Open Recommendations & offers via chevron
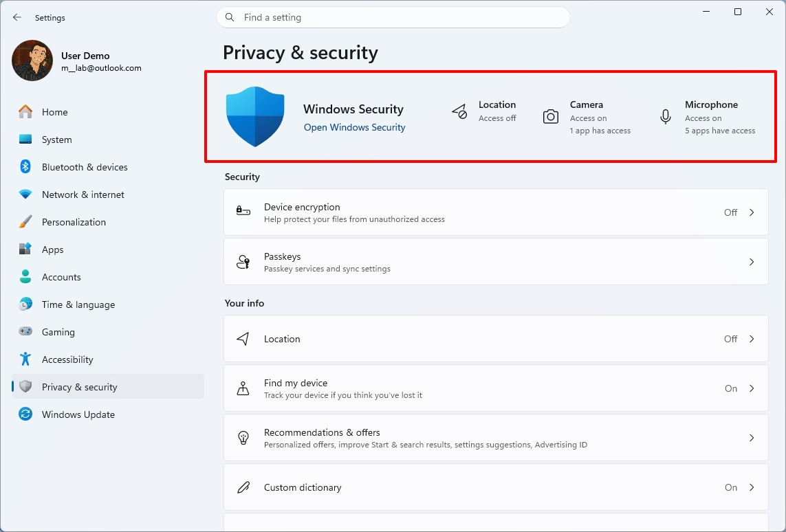 752,438
